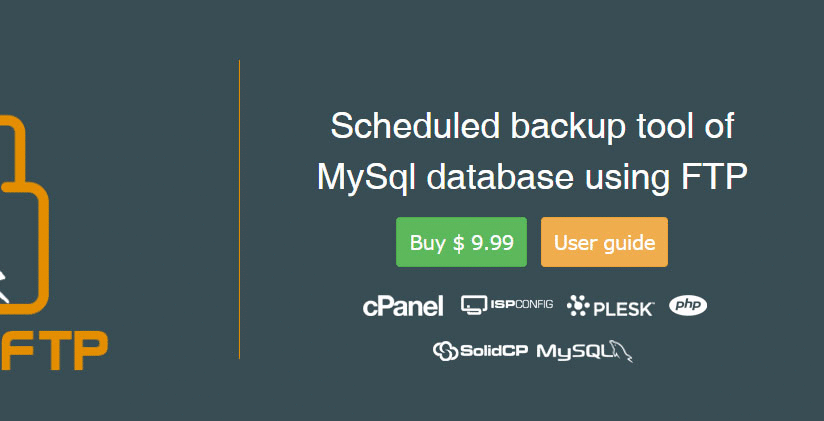Select the ISPConfig logo text
This screenshot has width=824, height=421.
coord(520,304)
